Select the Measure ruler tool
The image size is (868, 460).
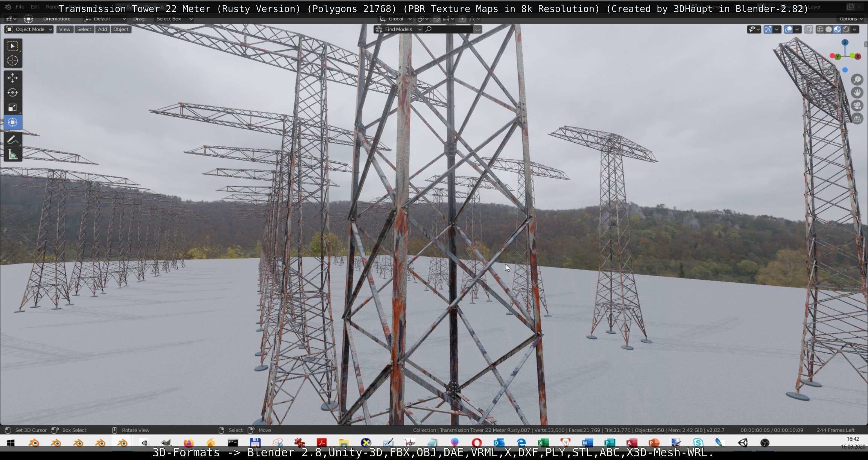point(12,154)
